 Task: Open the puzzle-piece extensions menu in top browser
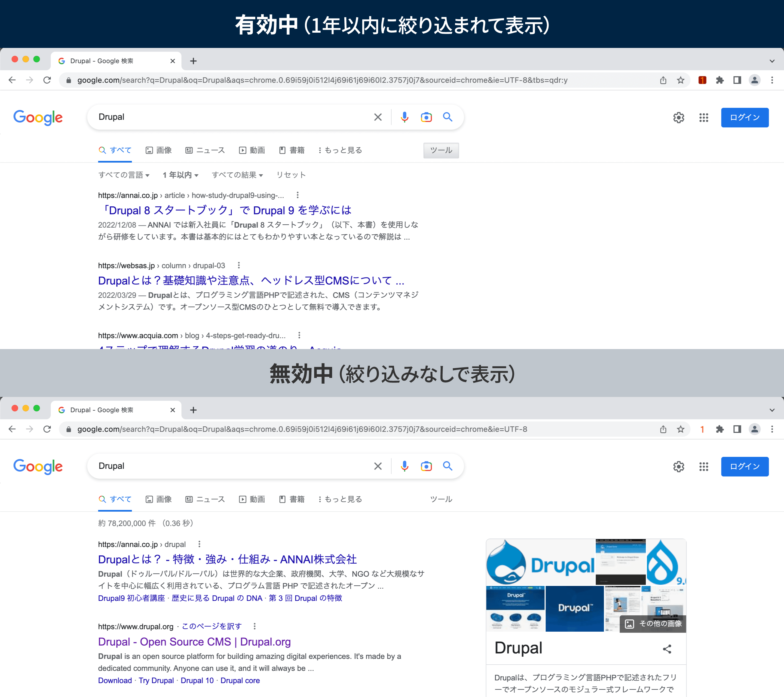tap(719, 80)
